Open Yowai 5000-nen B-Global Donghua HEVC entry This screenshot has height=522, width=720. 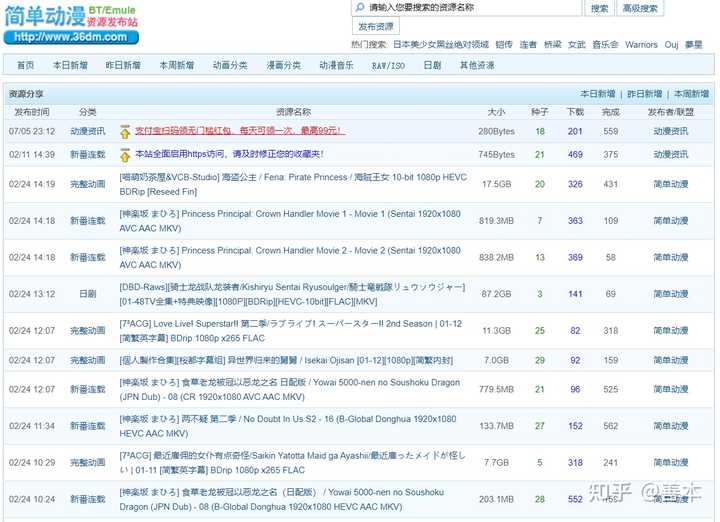[281, 500]
